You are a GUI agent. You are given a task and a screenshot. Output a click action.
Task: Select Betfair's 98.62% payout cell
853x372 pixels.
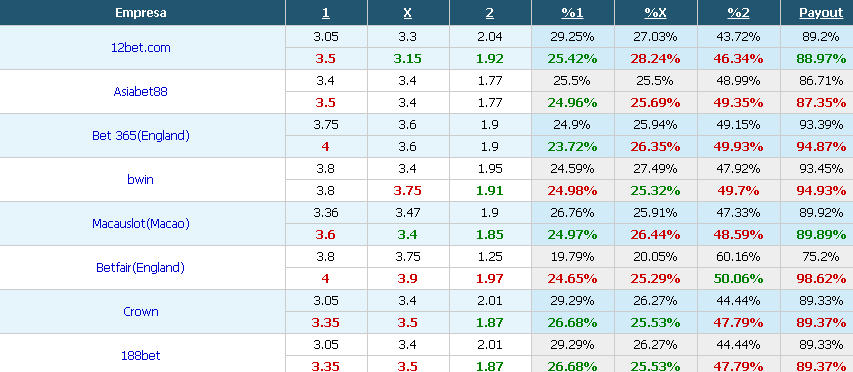[x=821, y=279]
